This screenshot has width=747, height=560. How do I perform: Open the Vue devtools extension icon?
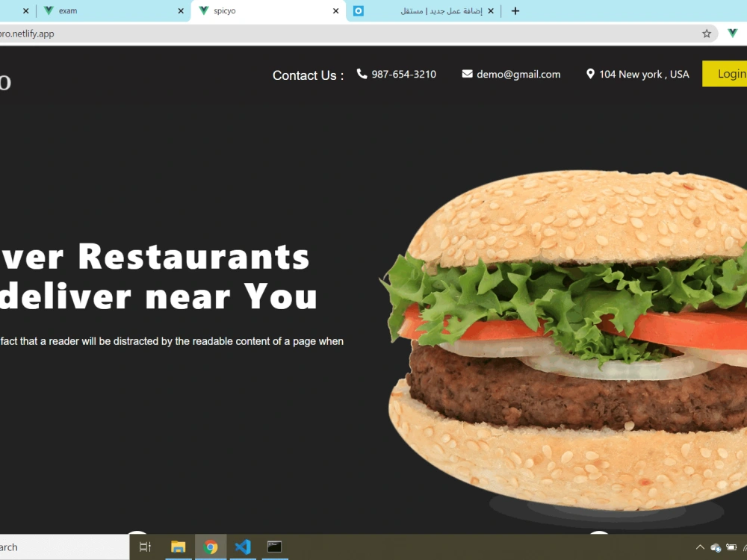(733, 34)
